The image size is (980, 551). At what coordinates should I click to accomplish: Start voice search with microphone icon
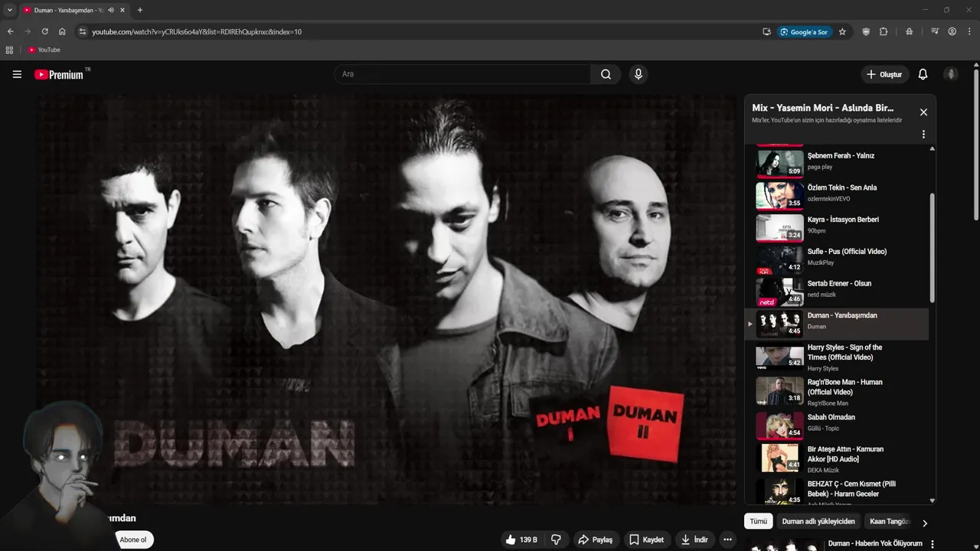pyautogui.click(x=638, y=74)
